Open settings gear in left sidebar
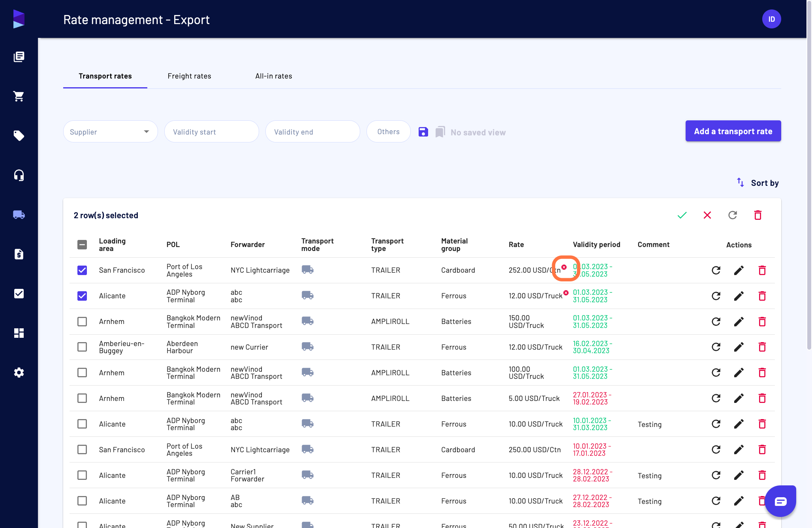Image resolution: width=812 pixels, height=528 pixels. pyautogui.click(x=19, y=373)
